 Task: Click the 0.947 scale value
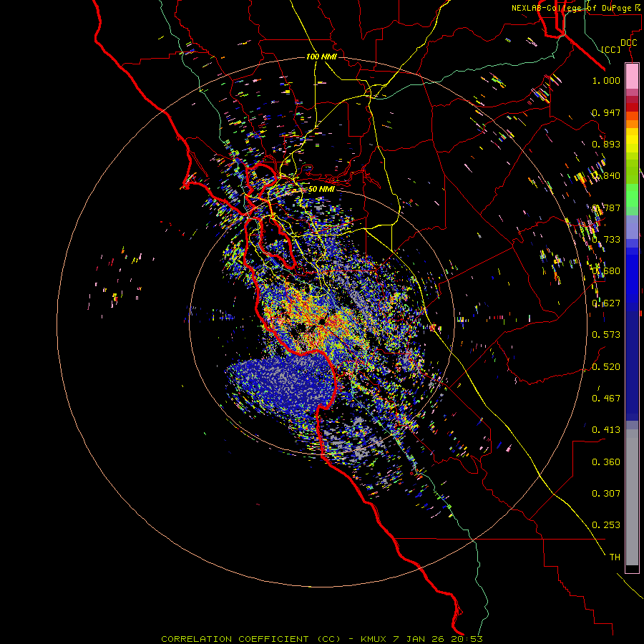(606, 112)
